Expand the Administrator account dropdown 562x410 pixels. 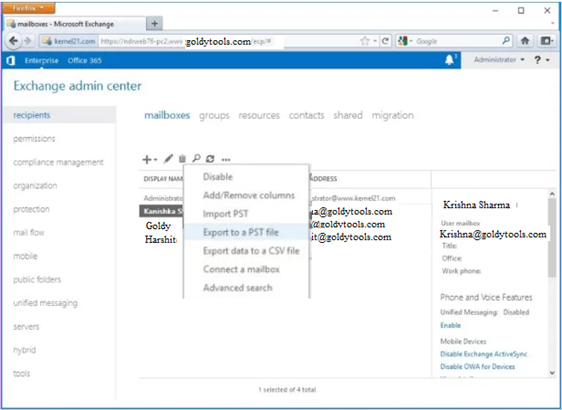click(x=499, y=60)
